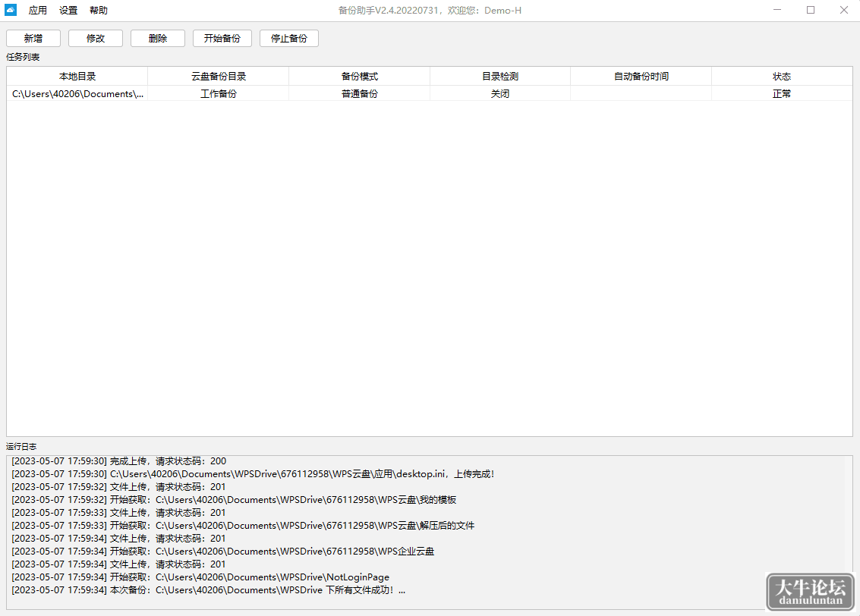Click the log line ending in 解压后的文件
This screenshot has width=860, height=616.
243,526
